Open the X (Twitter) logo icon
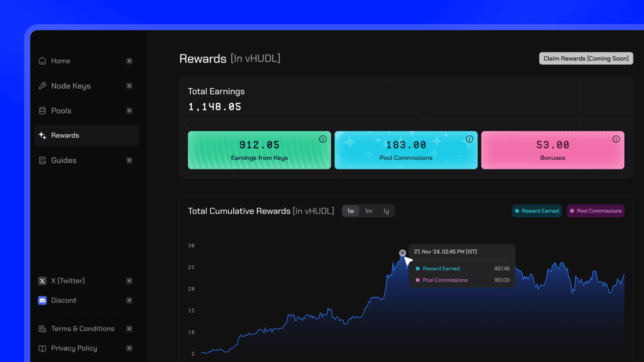 pos(42,281)
